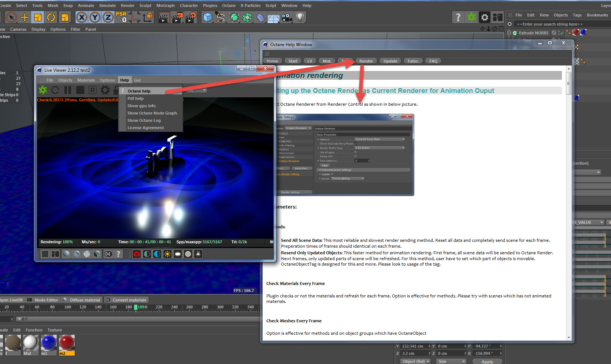Open the Live Viewer Options menu

107,80
